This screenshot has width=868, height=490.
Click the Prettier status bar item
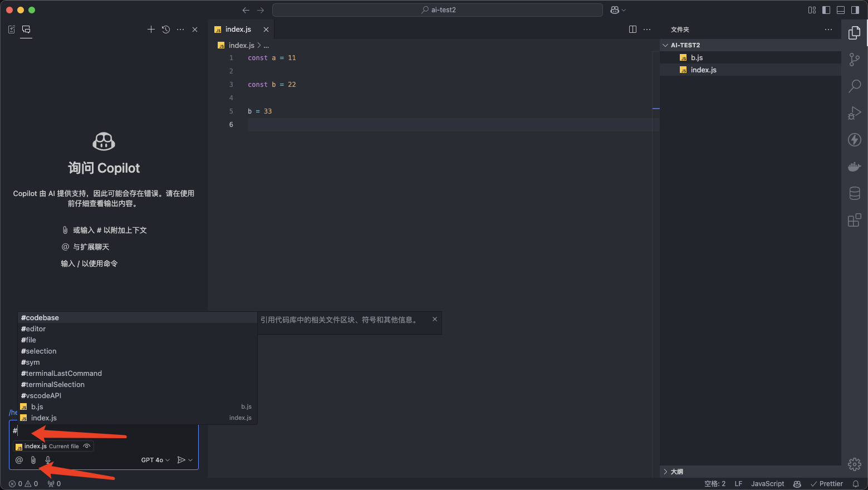[827, 484]
